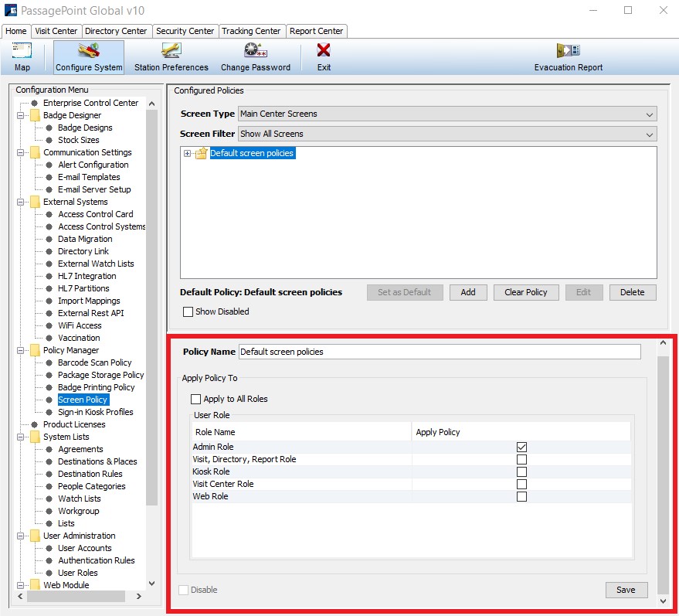The width and height of the screenshot is (679, 616).
Task: Go to the Tracking Center tab
Action: click(251, 31)
